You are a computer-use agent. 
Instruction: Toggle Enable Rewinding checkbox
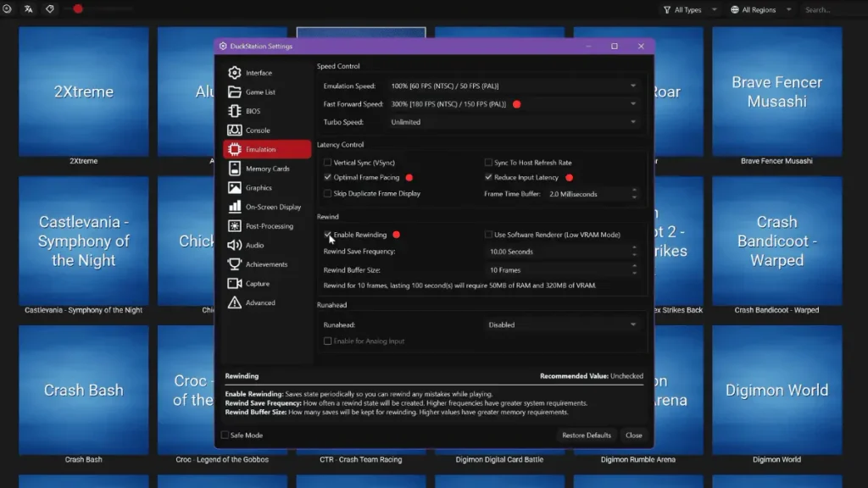(x=328, y=235)
